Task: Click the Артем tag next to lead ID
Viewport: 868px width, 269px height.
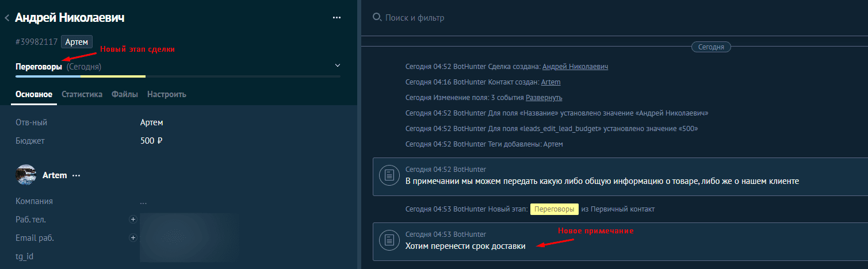Action: tap(77, 41)
